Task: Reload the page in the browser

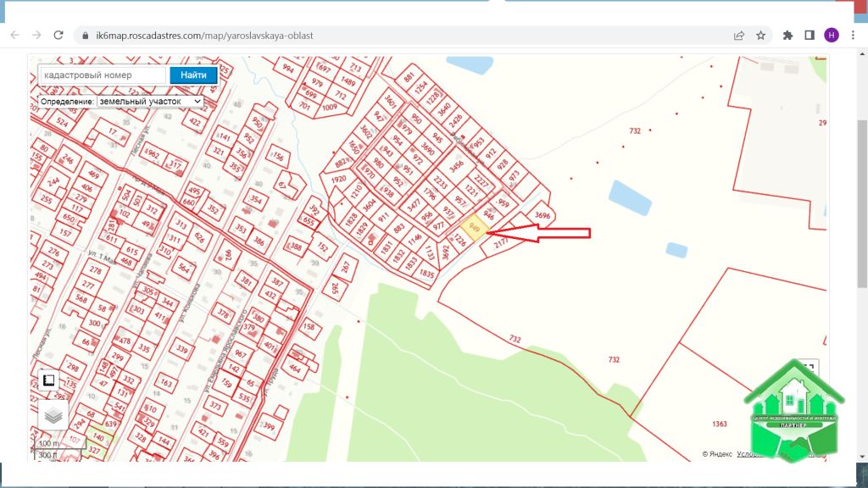Action: click(x=58, y=35)
